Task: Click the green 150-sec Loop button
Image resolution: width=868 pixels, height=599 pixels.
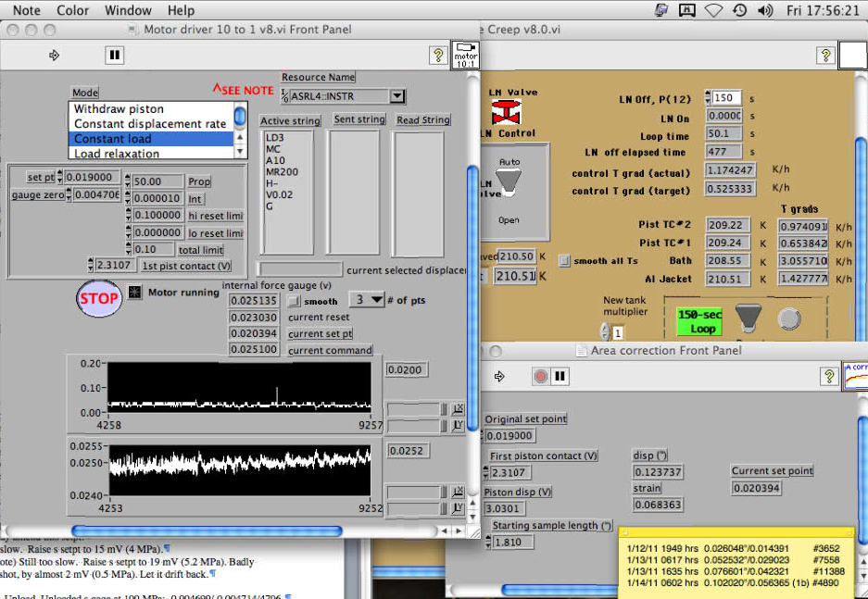Action: pos(698,321)
